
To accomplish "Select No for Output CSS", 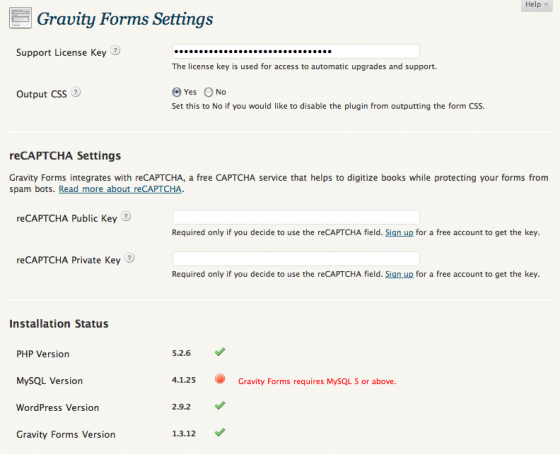I will pos(208,92).
